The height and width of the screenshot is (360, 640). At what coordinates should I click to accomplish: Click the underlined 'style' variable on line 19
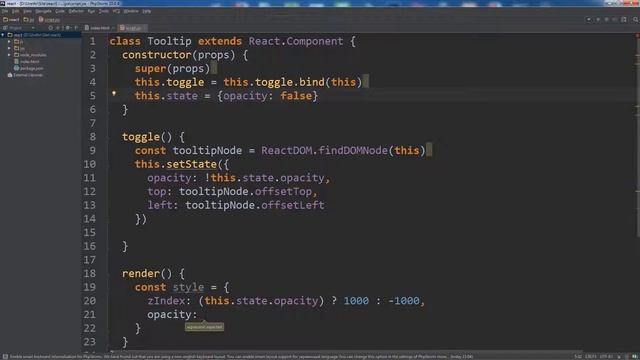pyautogui.click(x=188, y=287)
